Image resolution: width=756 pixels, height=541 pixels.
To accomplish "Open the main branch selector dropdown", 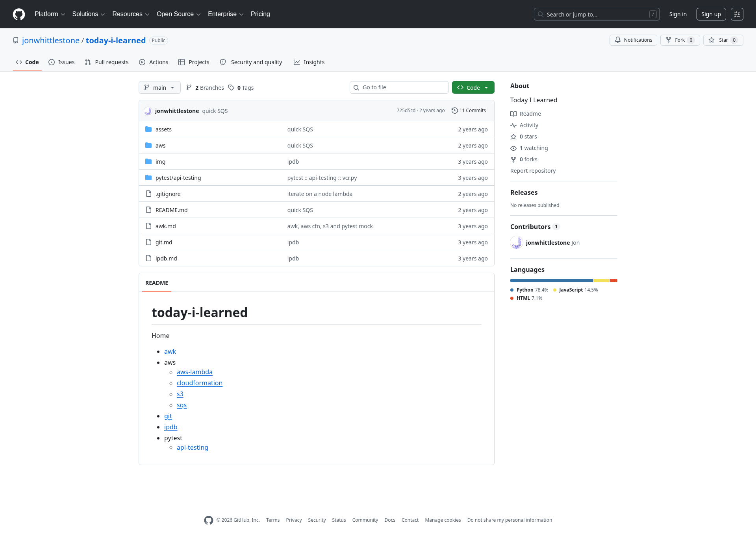I will tap(159, 87).
